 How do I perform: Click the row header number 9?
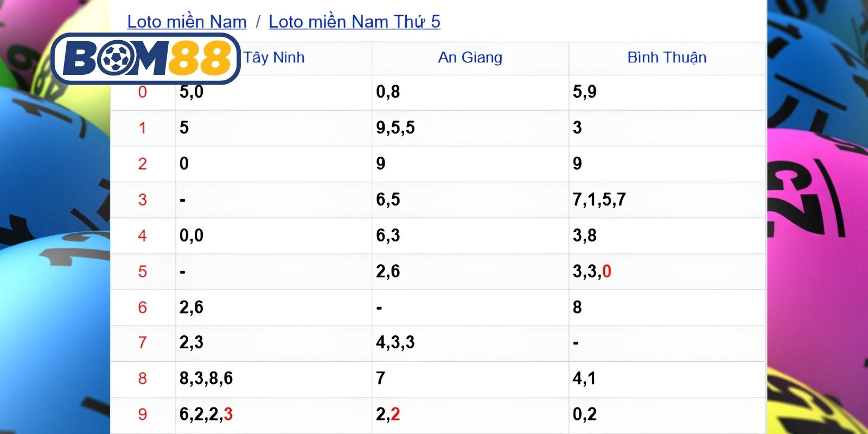click(x=143, y=414)
